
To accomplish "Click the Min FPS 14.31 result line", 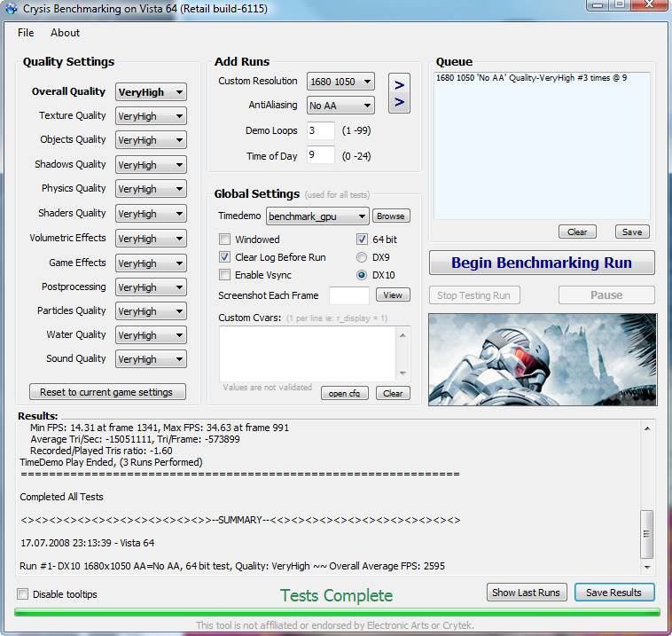I will point(160,428).
